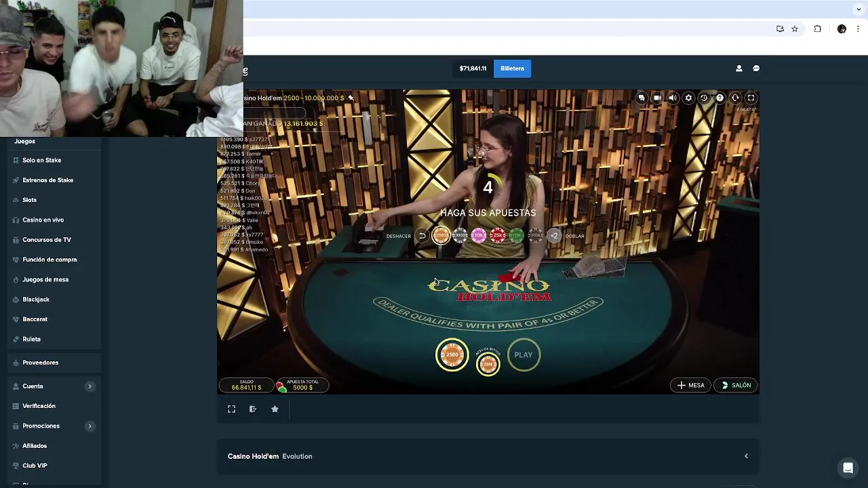Toggle the video camera settings icon
The height and width of the screenshot is (488, 868).
(657, 98)
